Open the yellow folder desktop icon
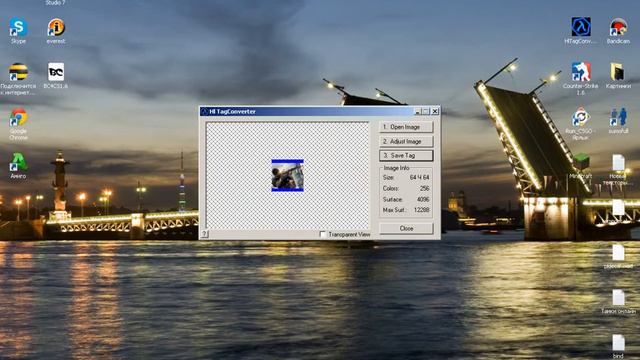 tap(618, 72)
